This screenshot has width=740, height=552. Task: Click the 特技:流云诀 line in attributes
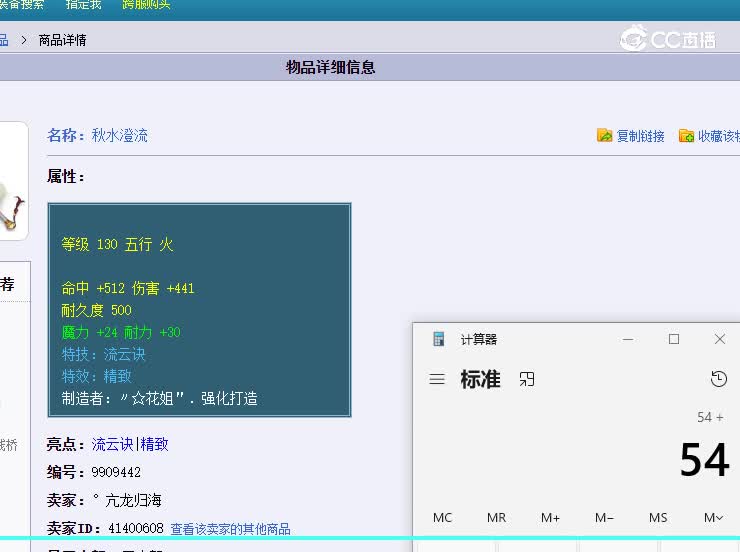(x=103, y=354)
